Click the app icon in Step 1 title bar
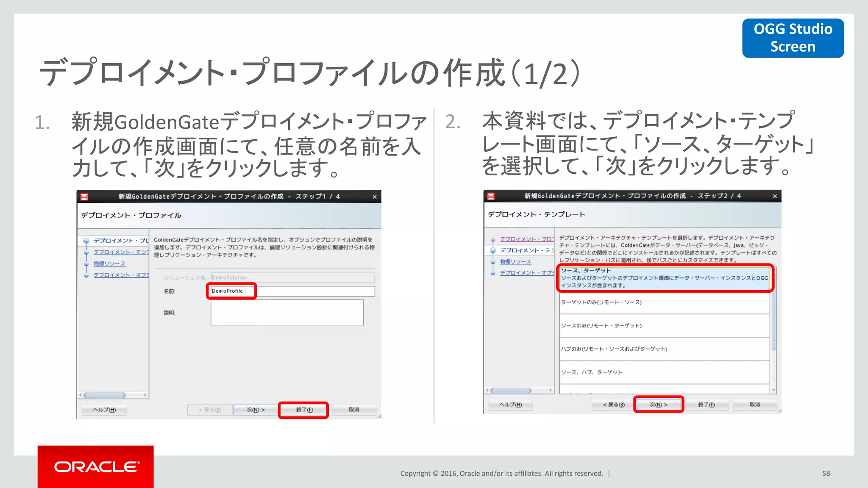This screenshot has height=488, width=868. 84,197
